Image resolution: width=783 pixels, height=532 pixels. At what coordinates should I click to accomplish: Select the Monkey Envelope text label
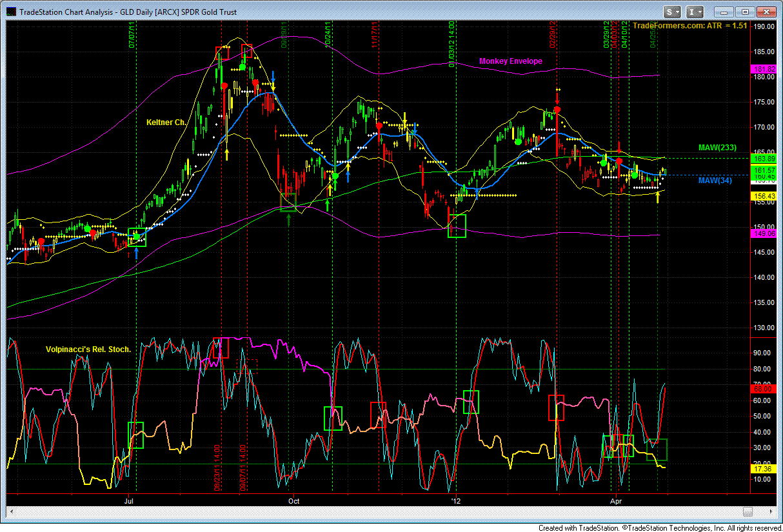coord(511,61)
